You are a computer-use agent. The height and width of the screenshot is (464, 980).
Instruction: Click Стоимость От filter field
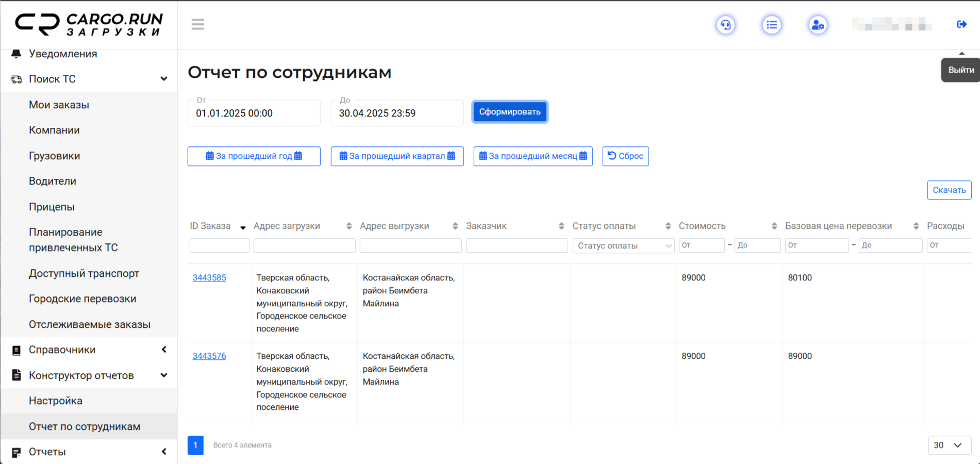click(x=702, y=245)
